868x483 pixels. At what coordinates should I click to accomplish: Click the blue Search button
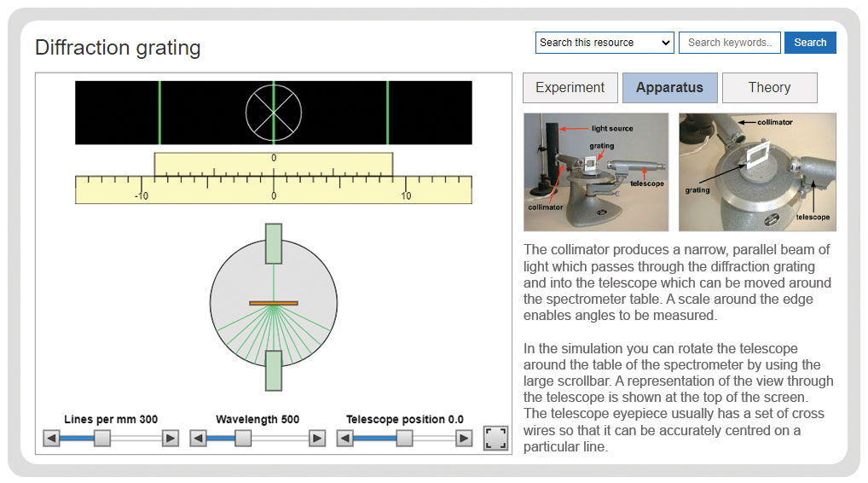point(810,43)
